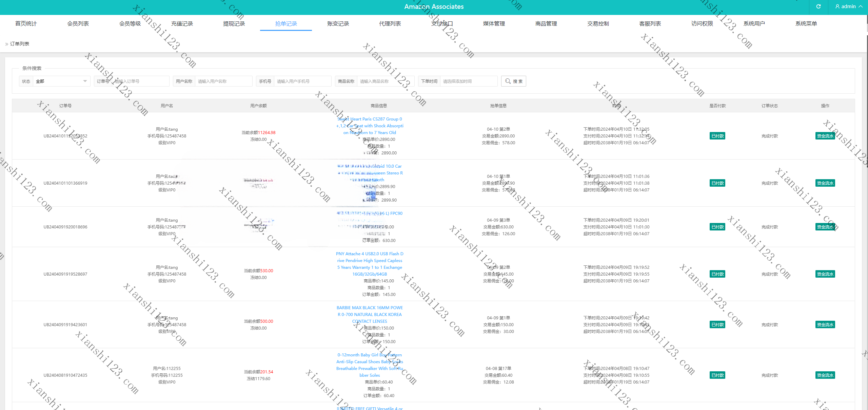This screenshot has height=410, width=868.
Task: Open 交易控制 tab
Action: (598, 23)
